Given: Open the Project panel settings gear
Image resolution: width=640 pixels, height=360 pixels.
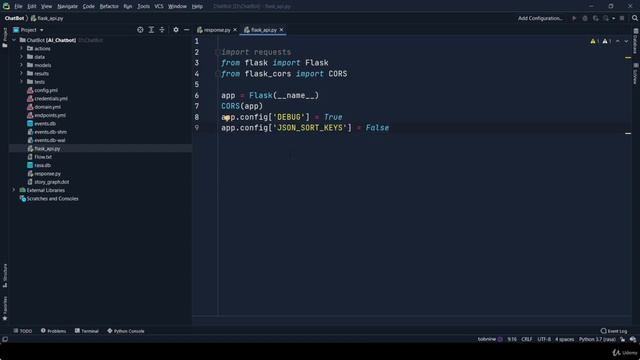Looking at the screenshot, I should (176, 30).
